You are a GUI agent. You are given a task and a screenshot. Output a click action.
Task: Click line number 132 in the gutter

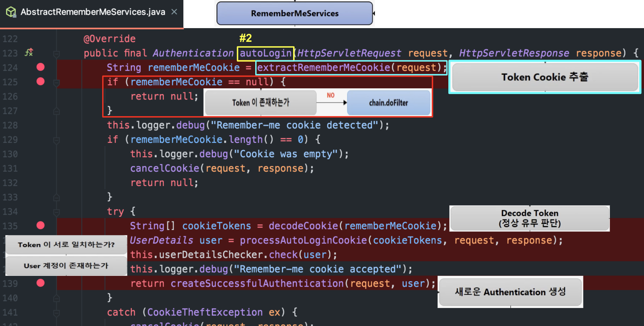click(10, 183)
